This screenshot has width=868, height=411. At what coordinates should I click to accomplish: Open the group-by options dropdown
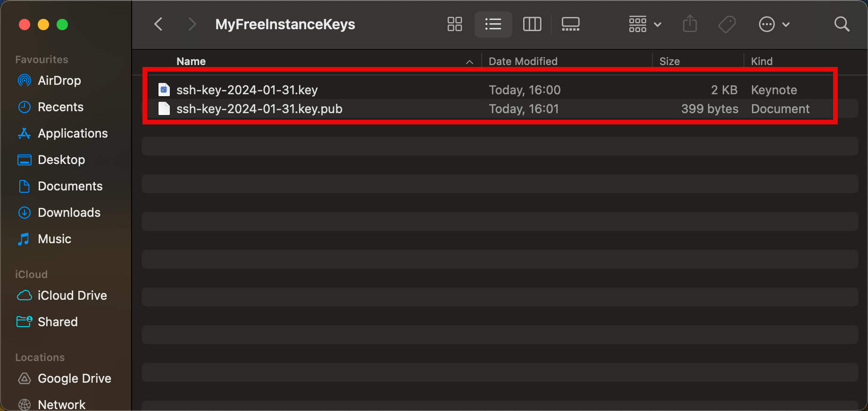tap(644, 24)
